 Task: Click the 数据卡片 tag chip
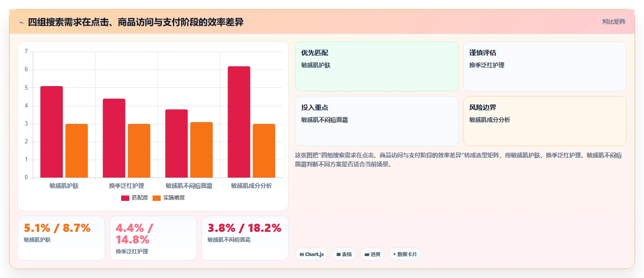pos(405,254)
